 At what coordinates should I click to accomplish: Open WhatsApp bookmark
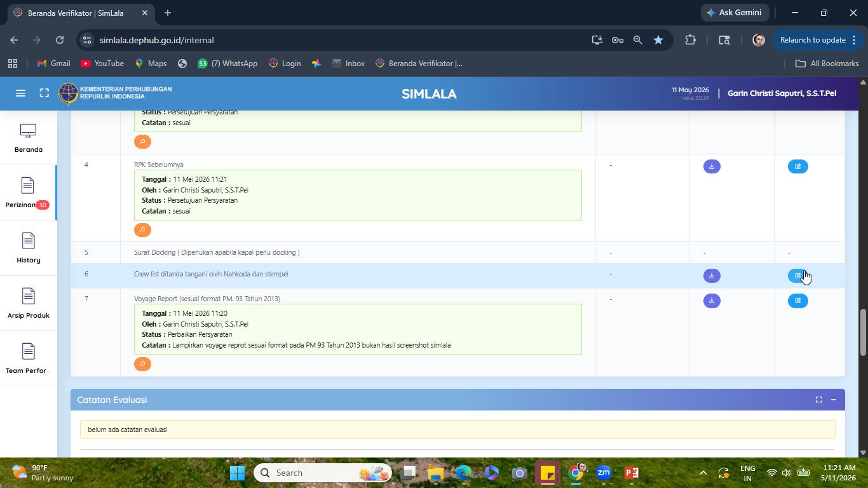(x=227, y=64)
